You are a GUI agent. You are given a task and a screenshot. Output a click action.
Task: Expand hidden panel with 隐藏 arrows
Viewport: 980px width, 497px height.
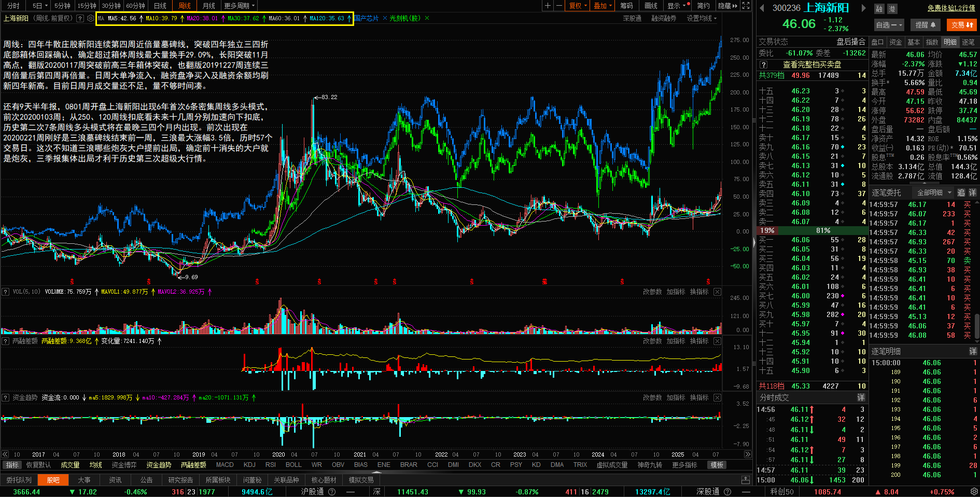coord(727,6)
